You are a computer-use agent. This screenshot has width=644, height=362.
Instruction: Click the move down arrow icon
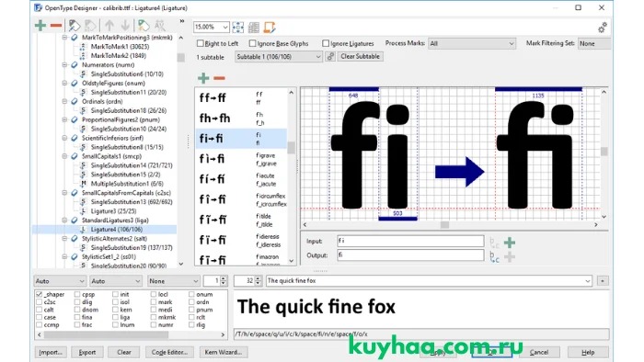pos(125,26)
